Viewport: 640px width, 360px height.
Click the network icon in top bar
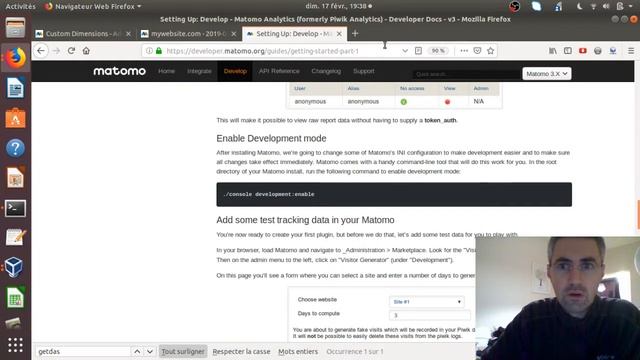point(593,6)
